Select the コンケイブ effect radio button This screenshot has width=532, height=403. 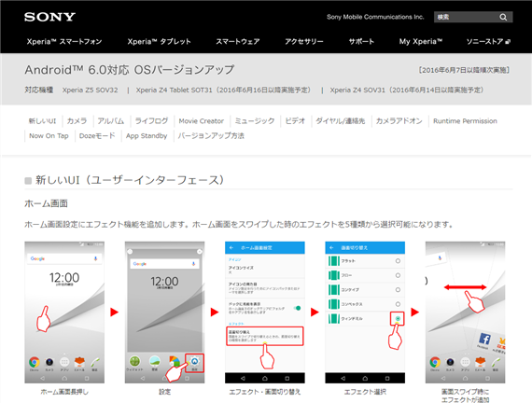tap(398, 290)
